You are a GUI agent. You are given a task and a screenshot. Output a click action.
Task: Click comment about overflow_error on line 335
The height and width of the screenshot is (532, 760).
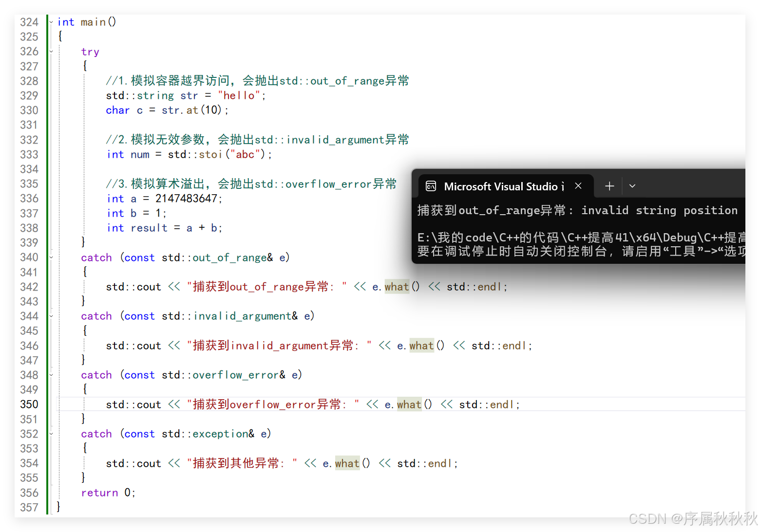pyautogui.click(x=251, y=184)
